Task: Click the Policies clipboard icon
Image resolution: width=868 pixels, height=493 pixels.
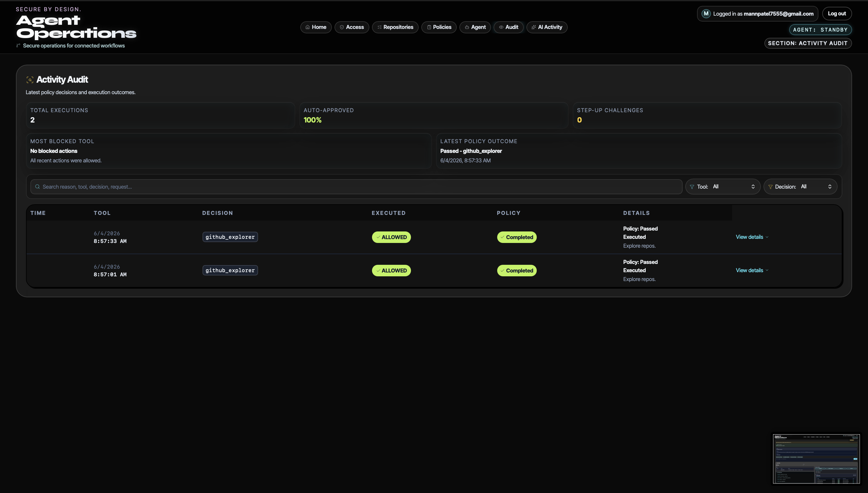Action: (x=429, y=27)
